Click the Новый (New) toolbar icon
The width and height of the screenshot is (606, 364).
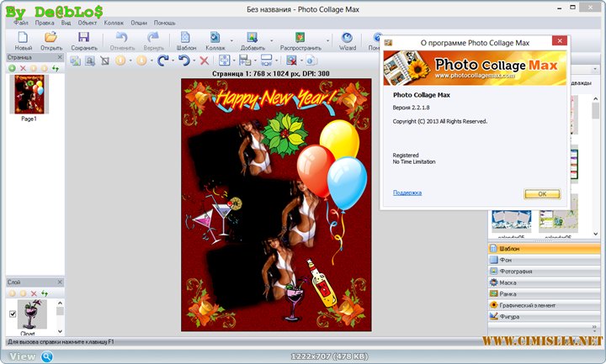point(23,38)
